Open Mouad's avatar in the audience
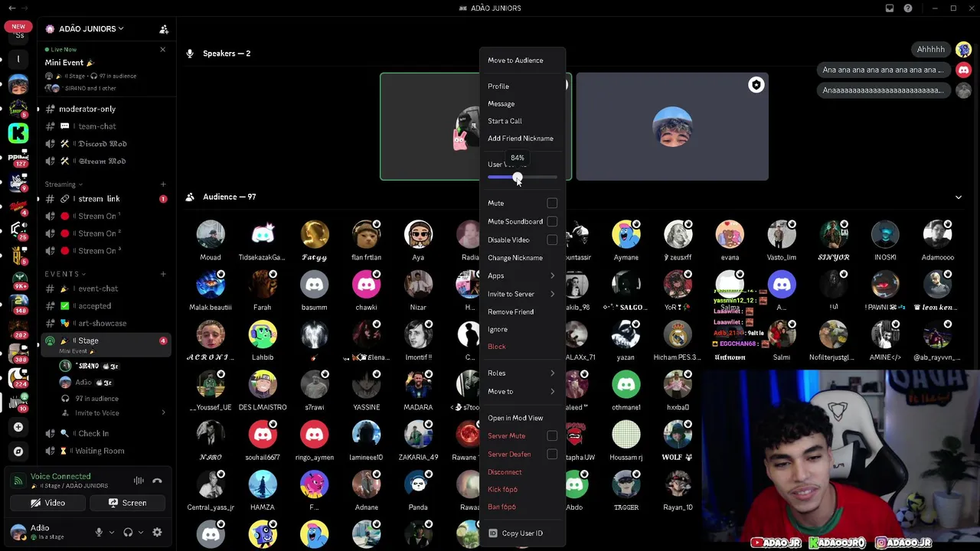 click(x=211, y=235)
